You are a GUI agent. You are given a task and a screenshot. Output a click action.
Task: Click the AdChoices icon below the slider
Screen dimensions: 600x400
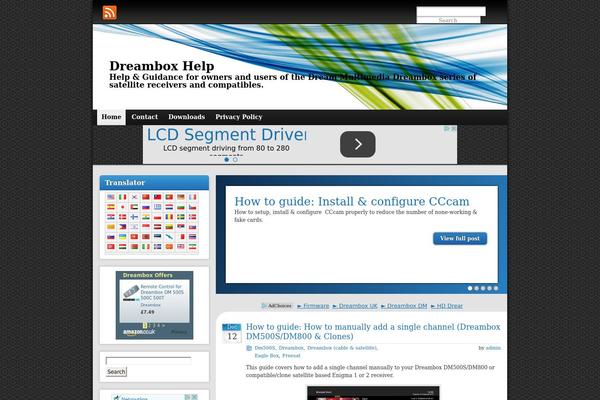277,306
